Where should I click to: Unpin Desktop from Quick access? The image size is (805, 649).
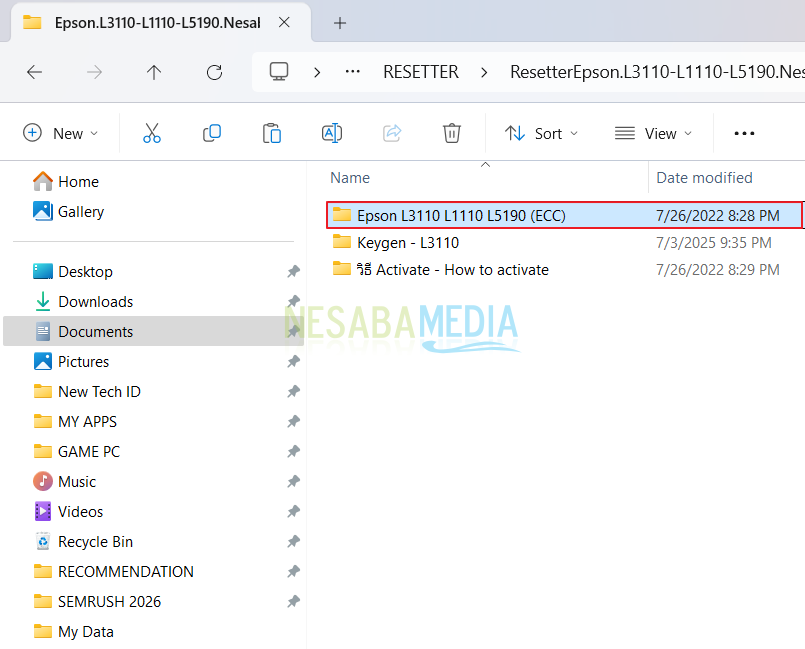pos(293,272)
